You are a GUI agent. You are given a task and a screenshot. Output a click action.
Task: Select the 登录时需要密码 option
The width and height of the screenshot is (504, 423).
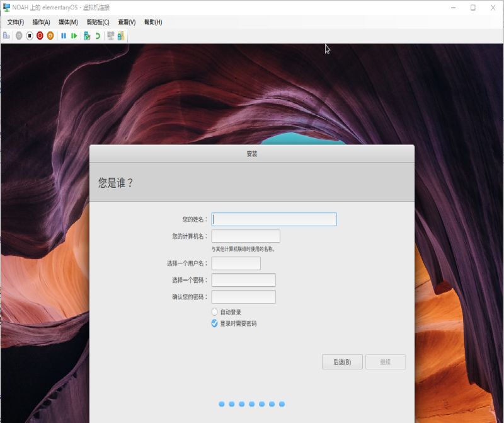pyautogui.click(x=214, y=322)
